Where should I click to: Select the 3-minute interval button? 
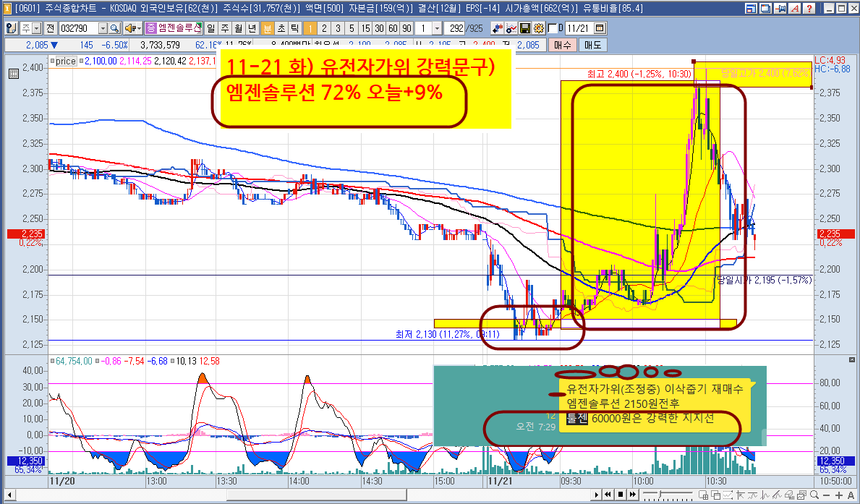(x=337, y=28)
